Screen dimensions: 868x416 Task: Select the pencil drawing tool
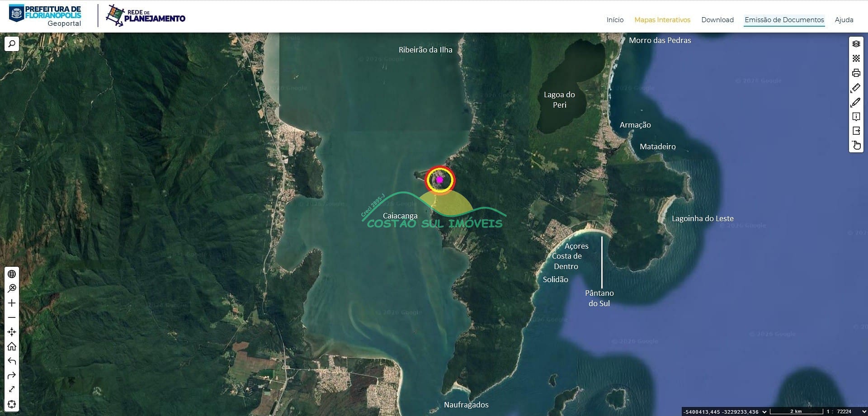coord(856,102)
